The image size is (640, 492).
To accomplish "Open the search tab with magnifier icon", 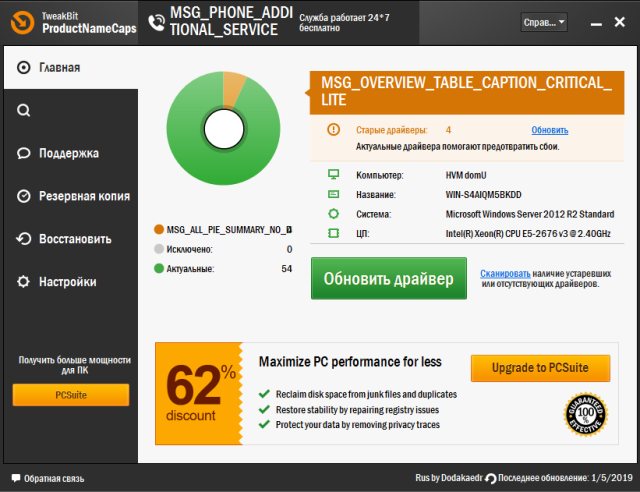I will point(24,111).
